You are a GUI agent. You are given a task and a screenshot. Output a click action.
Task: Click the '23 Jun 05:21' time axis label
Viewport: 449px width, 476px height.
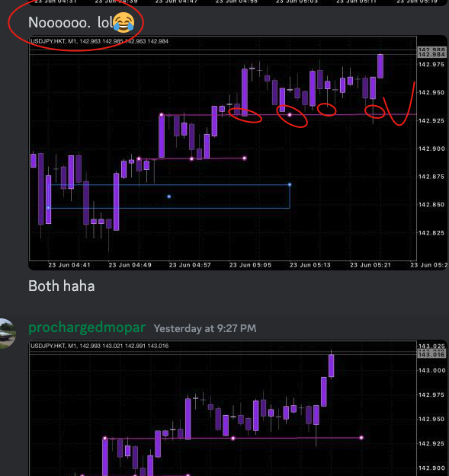coord(370,265)
